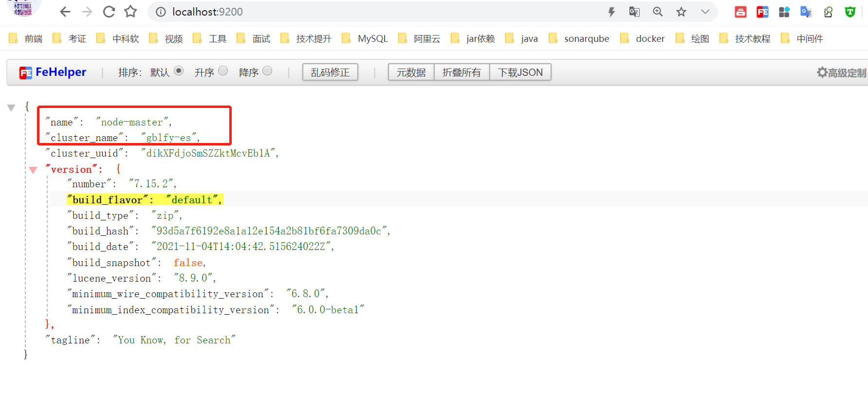Open the MySQL bookmark folder
This screenshot has height=393, width=868.
tap(365, 38)
